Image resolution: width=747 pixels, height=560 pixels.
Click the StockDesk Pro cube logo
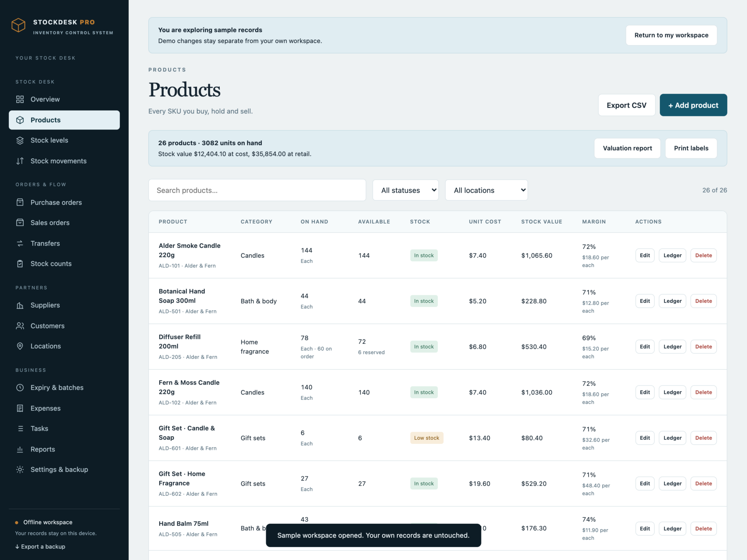tap(18, 25)
